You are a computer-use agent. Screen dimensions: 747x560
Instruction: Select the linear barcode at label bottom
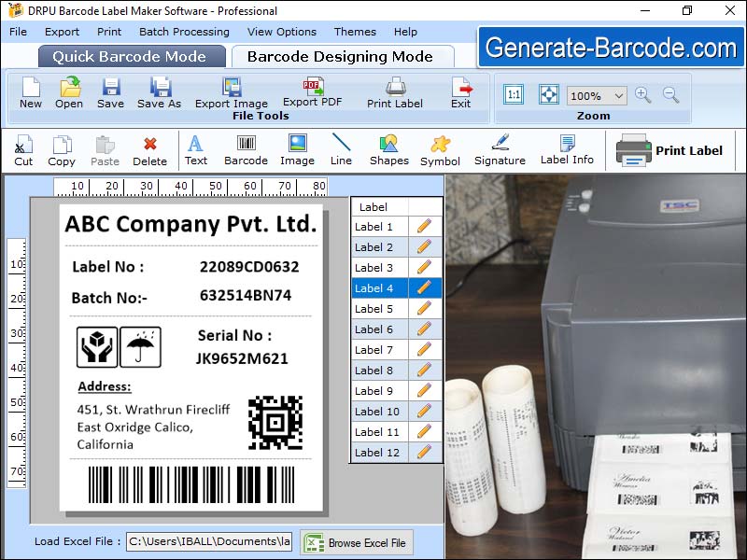coord(191,484)
